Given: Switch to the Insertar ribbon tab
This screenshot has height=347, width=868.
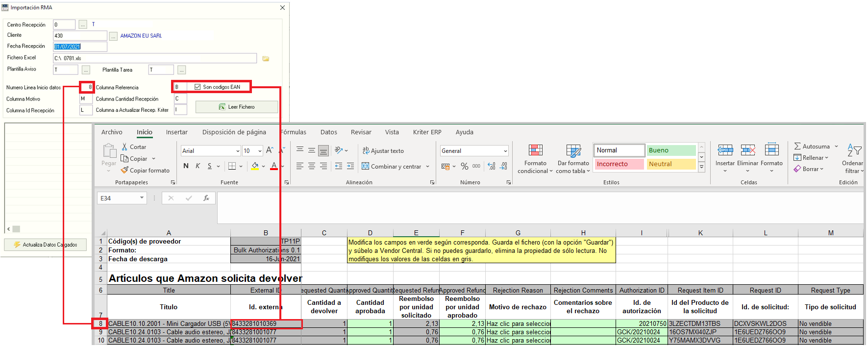Looking at the screenshot, I should tap(176, 132).
